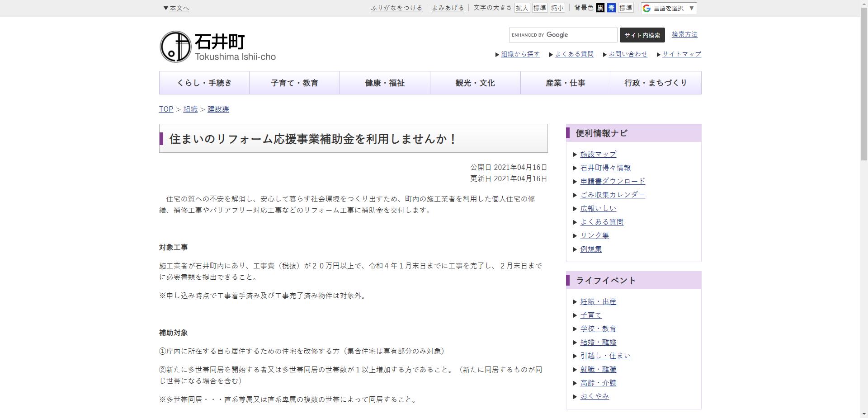
Task: Click 縮小 to shrink the text size
Action: pos(557,8)
